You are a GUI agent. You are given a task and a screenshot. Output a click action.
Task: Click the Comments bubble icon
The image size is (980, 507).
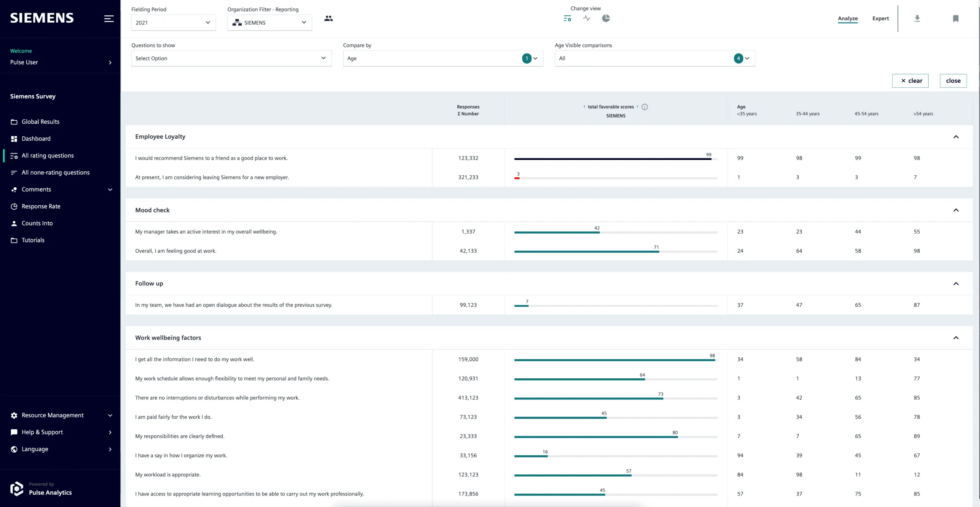click(x=14, y=190)
